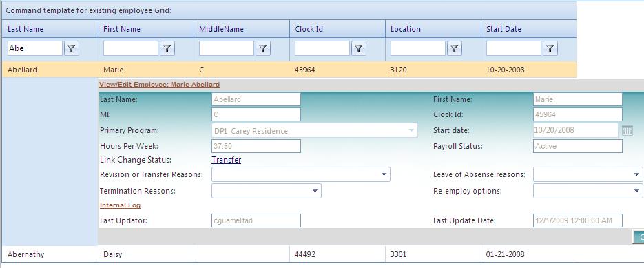Viewport: 644px width, 268px height.
Task: Click the Last Name field showing Abellard
Action: (x=256, y=99)
